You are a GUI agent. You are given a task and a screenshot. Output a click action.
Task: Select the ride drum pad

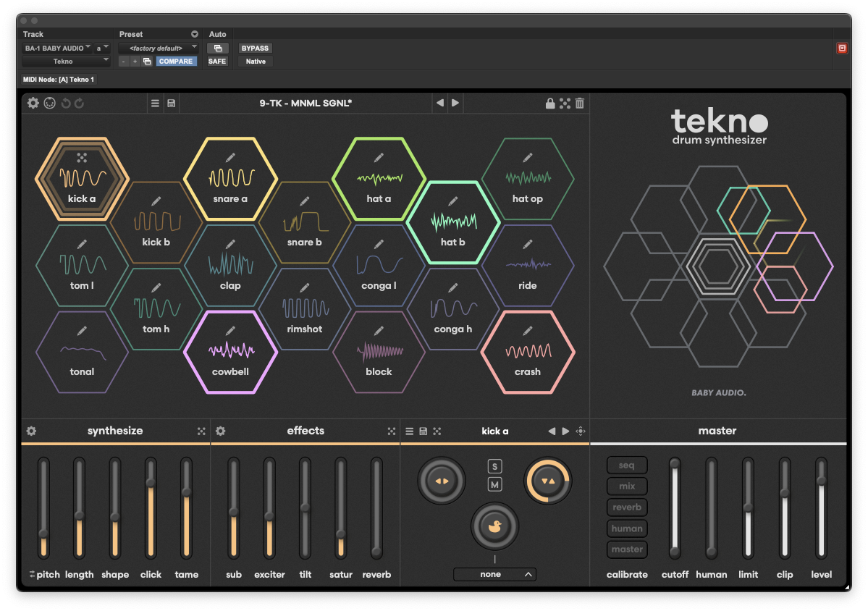click(528, 266)
